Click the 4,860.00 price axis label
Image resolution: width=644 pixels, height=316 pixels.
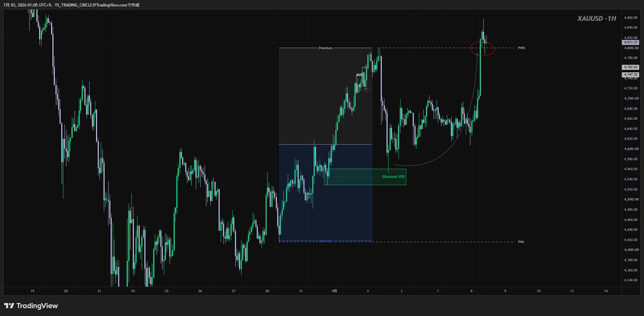point(631,18)
